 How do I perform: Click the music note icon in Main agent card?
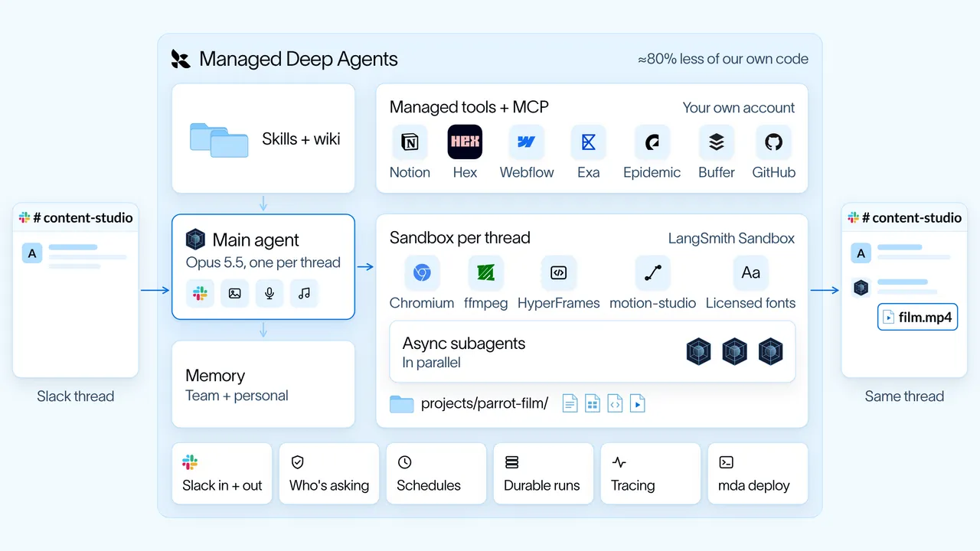coord(304,293)
